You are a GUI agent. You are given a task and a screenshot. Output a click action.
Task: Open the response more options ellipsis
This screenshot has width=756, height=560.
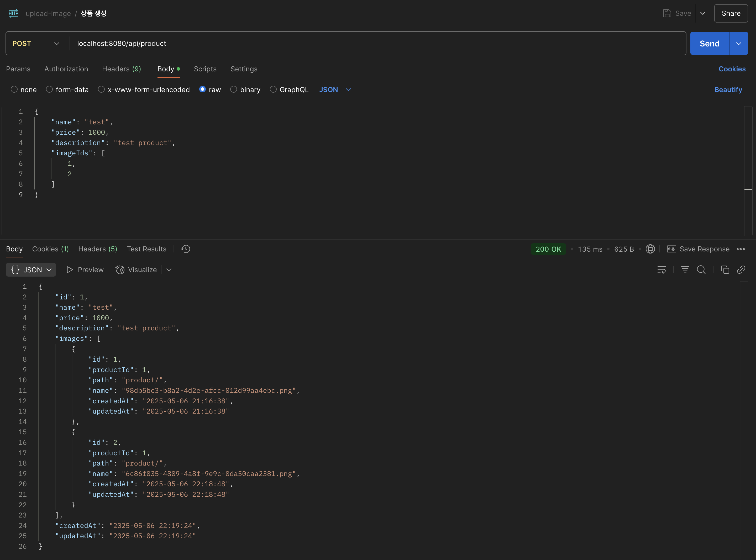[741, 249]
